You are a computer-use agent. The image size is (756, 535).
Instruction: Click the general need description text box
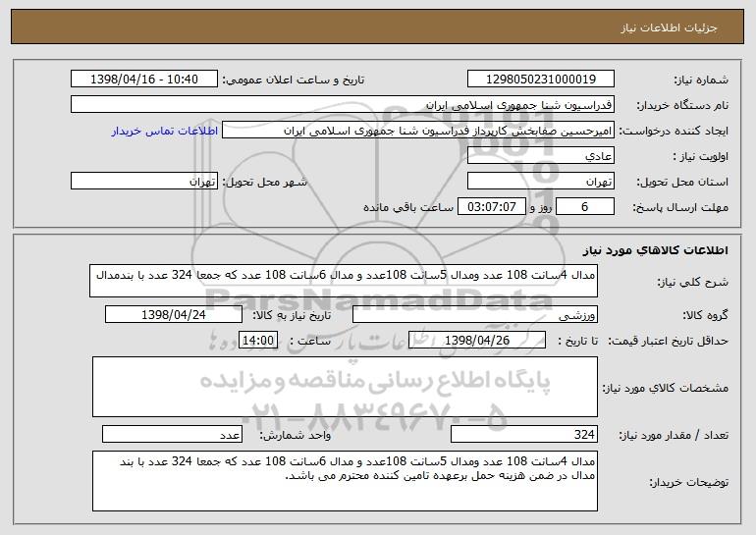tap(344, 281)
